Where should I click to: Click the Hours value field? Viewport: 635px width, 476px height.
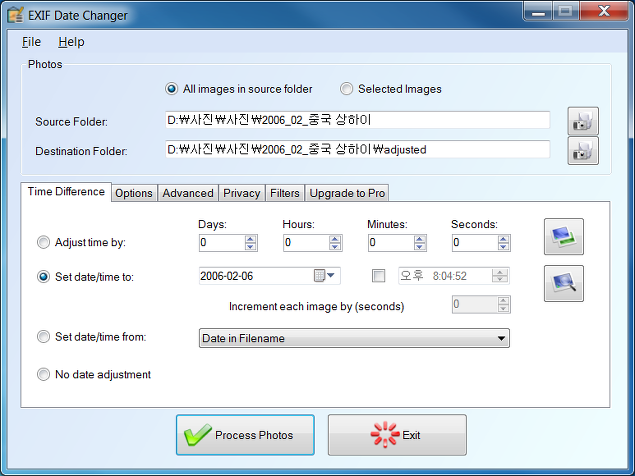(x=307, y=243)
